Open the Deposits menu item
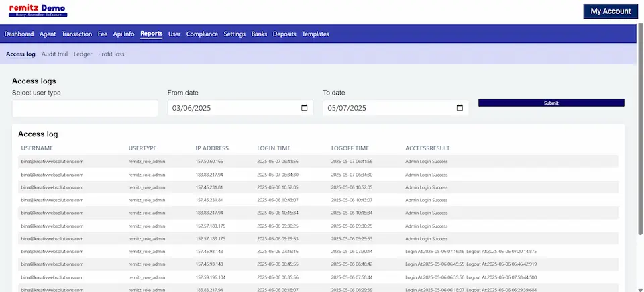Viewport: 644px width, 292px height. tap(284, 34)
